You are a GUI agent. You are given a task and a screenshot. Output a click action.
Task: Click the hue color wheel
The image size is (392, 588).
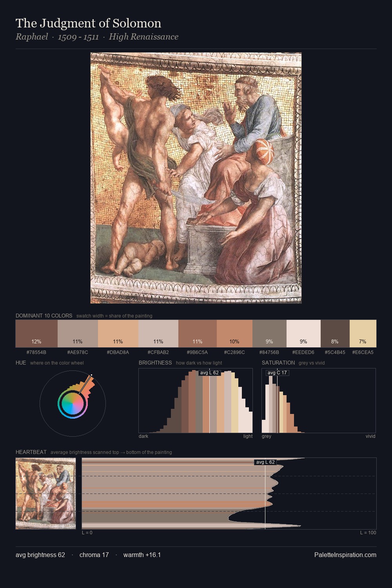pos(73,403)
